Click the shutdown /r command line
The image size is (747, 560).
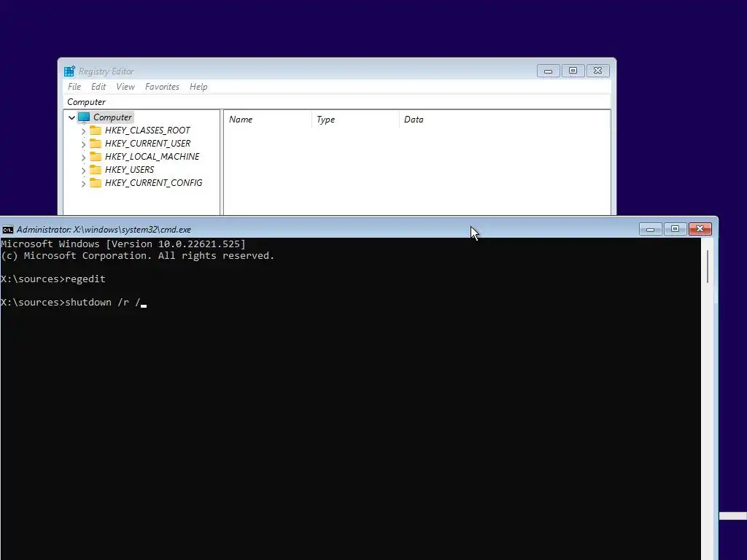pyautogui.click(x=74, y=303)
